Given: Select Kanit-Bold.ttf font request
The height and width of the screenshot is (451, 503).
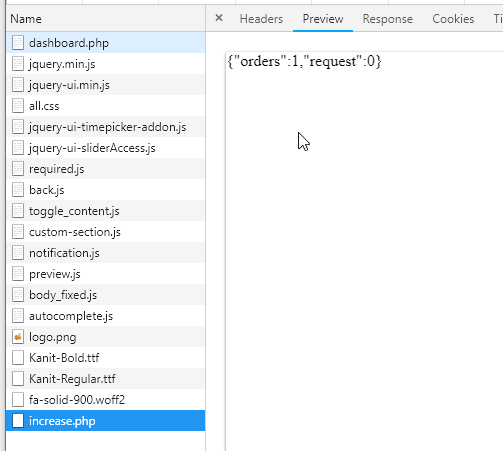Looking at the screenshot, I should pyautogui.click(x=106, y=358).
